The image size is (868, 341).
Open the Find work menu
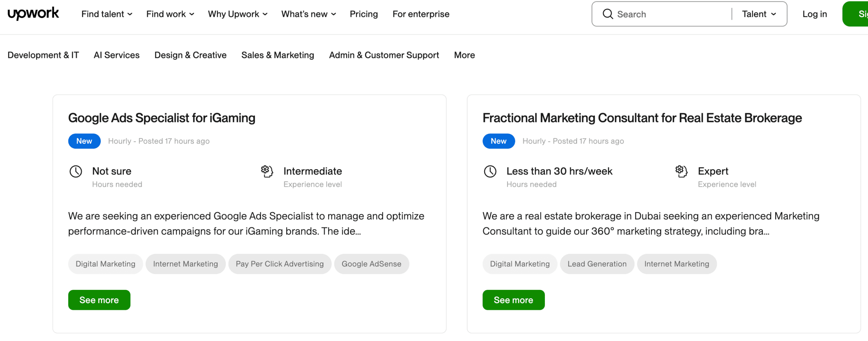click(170, 14)
